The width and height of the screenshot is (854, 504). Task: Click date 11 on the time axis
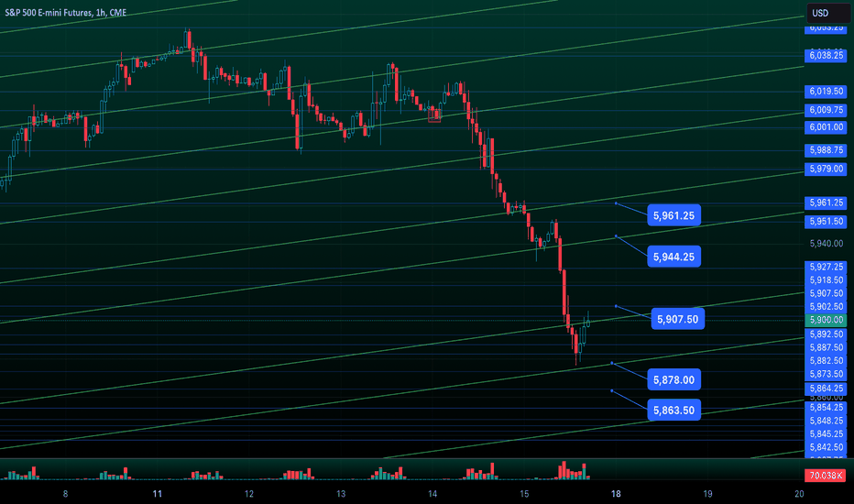coord(158,494)
